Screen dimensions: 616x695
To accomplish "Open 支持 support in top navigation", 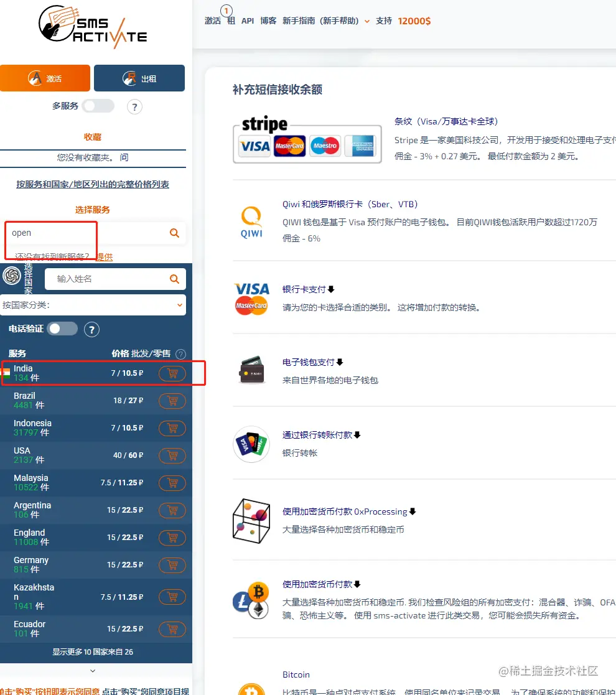I will tap(384, 21).
